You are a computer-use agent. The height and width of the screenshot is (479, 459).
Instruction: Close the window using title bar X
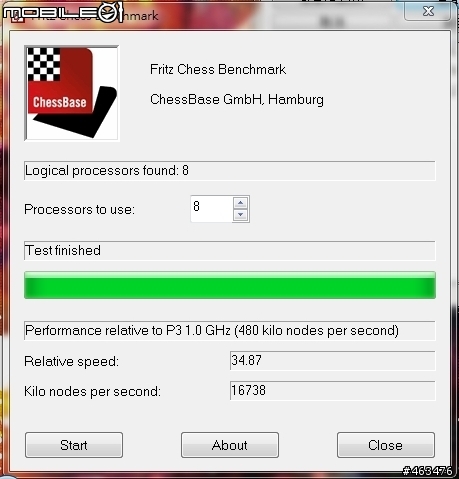pyautogui.click(x=428, y=11)
